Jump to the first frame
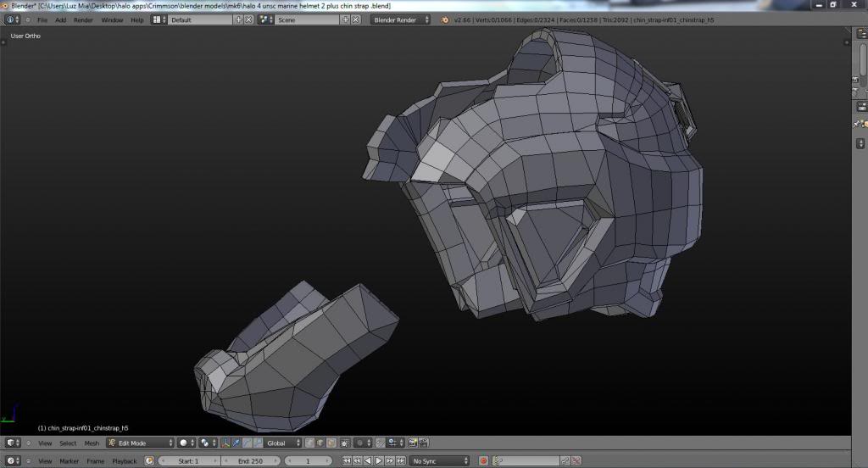This screenshot has width=868, height=468. point(347,461)
